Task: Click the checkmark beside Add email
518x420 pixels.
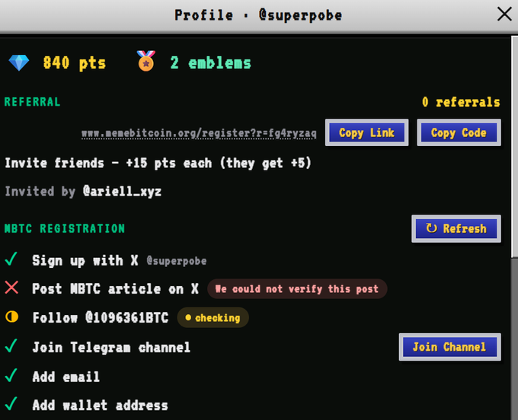Action: click(11, 375)
